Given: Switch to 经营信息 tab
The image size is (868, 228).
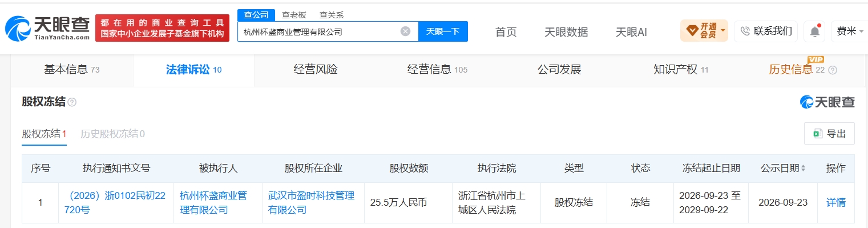Looking at the screenshot, I should tap(437, 70).
